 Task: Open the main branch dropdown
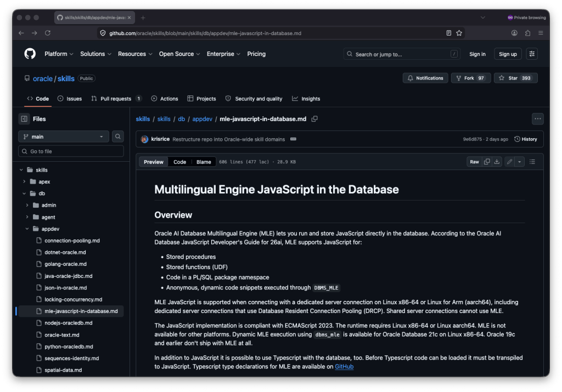click(64, 137)
